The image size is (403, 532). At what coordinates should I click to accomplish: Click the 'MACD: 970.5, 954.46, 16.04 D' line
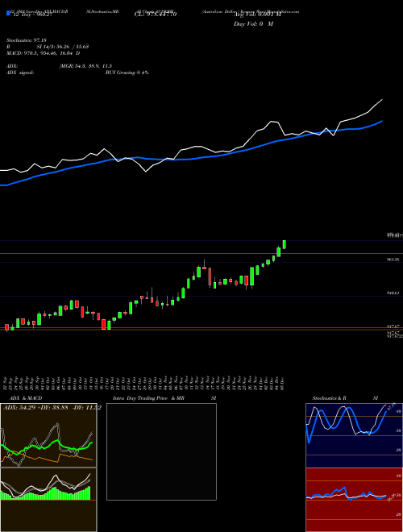point(43,53)
